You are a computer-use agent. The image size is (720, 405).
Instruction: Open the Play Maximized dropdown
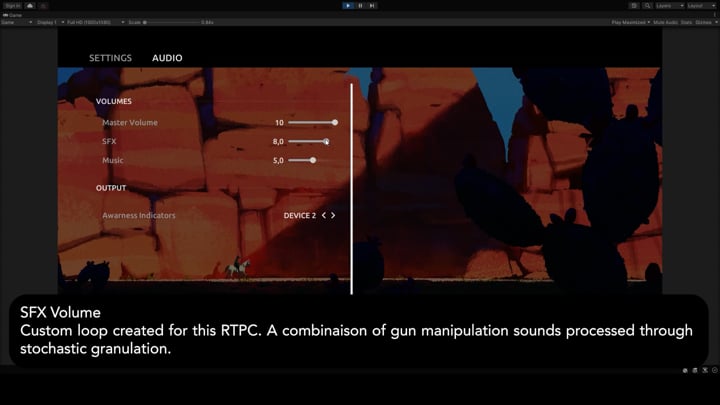point(630,22)
